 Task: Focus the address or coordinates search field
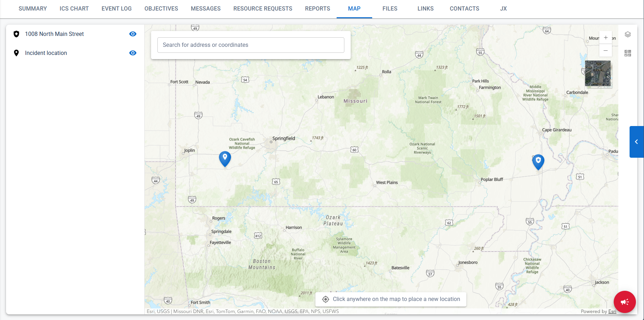pyautogui.click(x=251, y=45)
